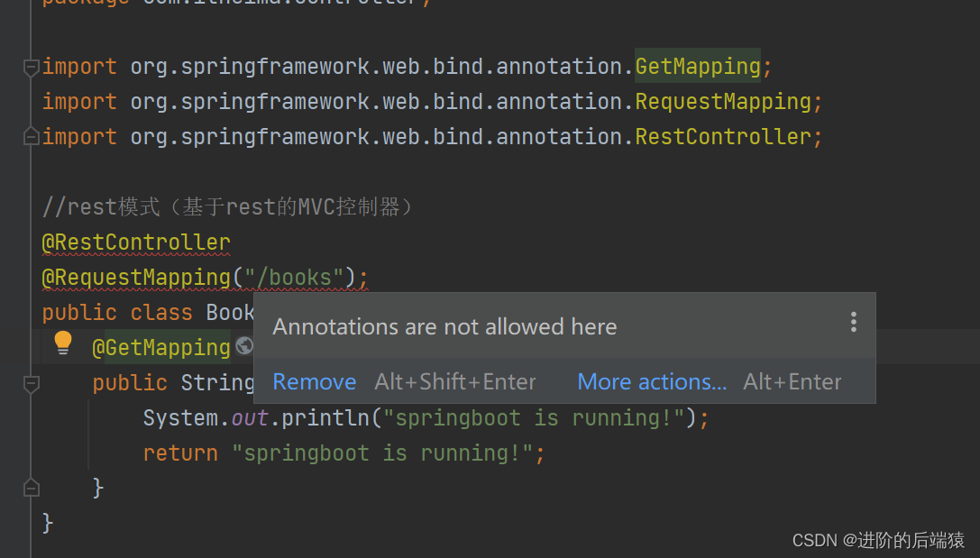This screenshot has width=980, height=558.
Task: Open the tooltip's three-dot options menu
Action: click(x=853, y=323)
